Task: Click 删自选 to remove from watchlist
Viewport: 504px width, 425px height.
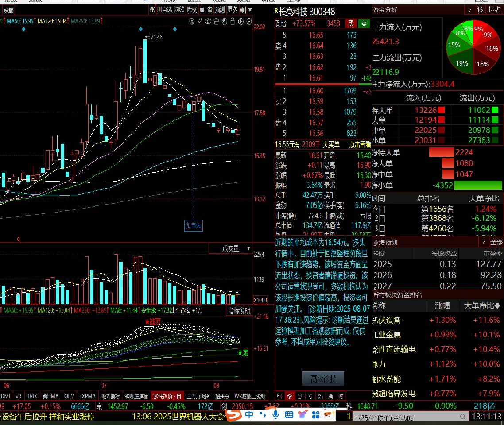Action: [x=164, y=10]
